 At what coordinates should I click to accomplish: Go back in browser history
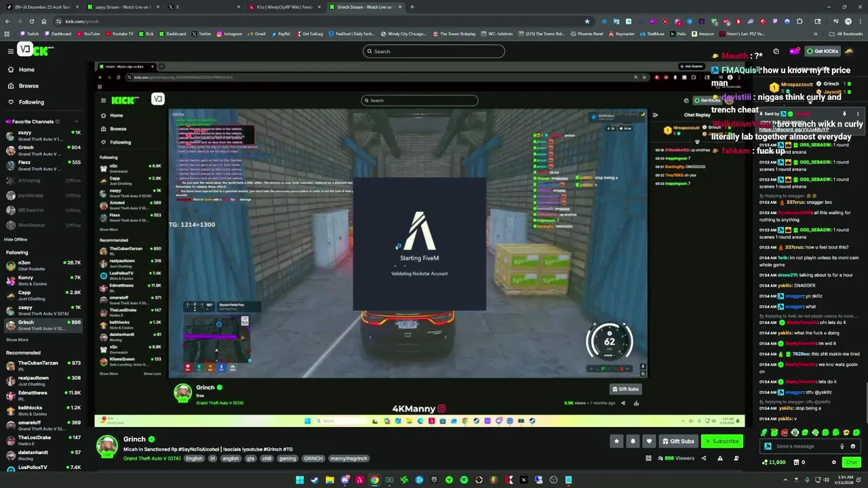point(7,21)
